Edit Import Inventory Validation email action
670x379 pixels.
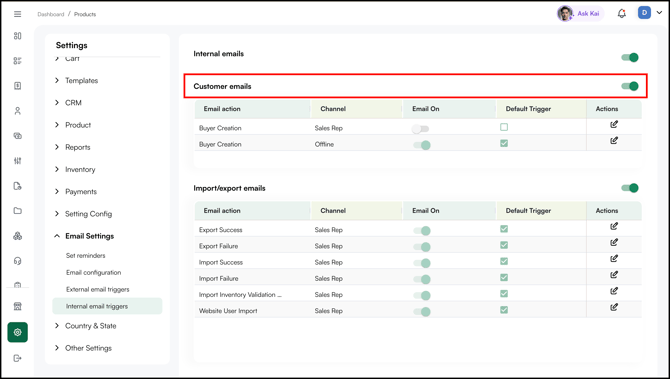(x=614, y=291)
